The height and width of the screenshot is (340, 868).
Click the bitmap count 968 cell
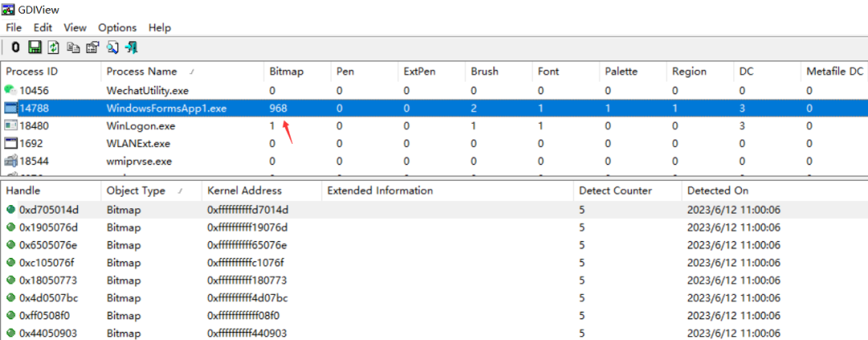(278, 109)
